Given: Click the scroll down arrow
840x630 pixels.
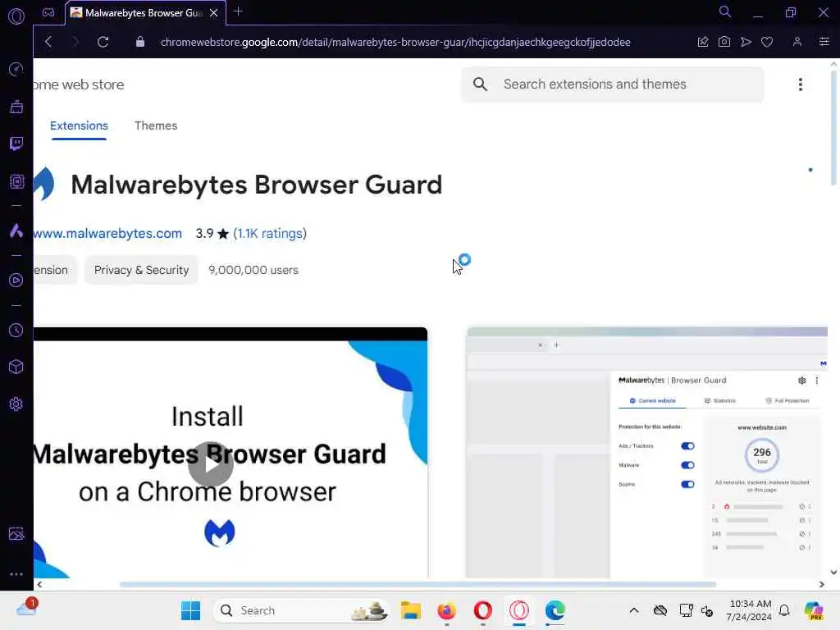Looking at the screenshot, I should pos(833,573).
